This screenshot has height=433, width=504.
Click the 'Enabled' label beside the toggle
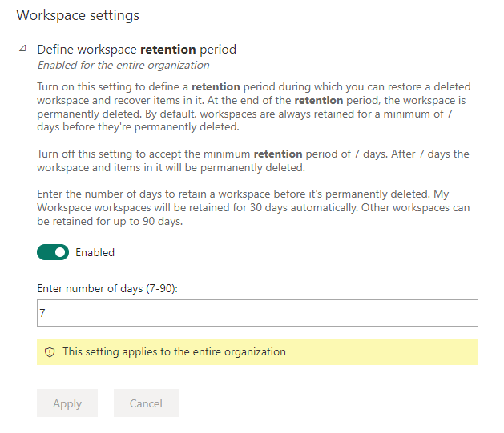(x=95, y=252)
